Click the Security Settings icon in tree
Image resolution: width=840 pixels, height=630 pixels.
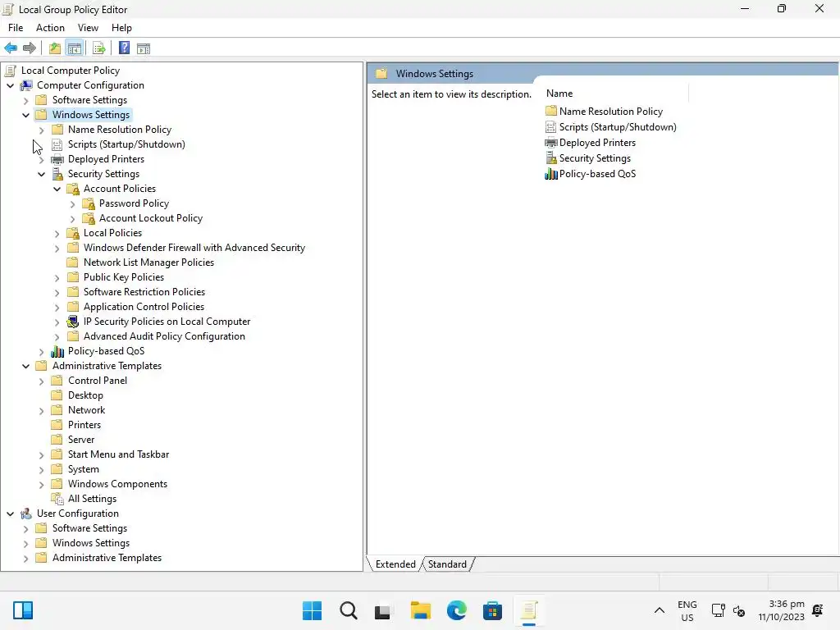tap(57, 174)
